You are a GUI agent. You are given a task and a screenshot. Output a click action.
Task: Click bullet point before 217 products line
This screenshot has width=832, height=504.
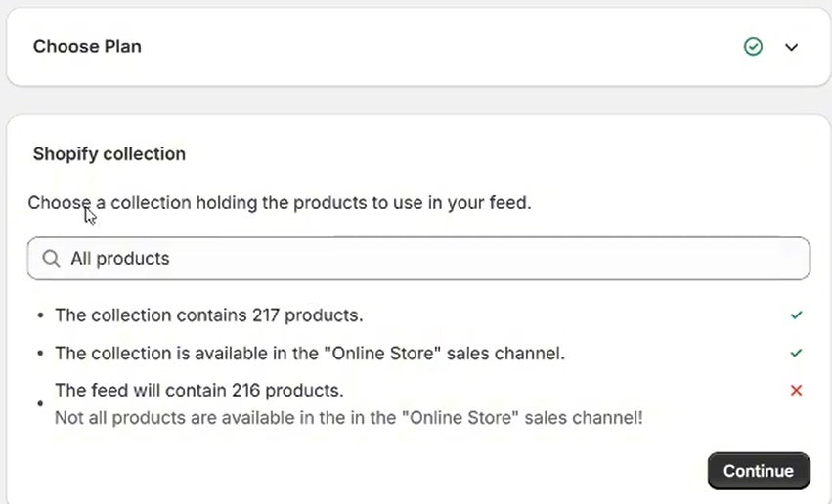40,316
